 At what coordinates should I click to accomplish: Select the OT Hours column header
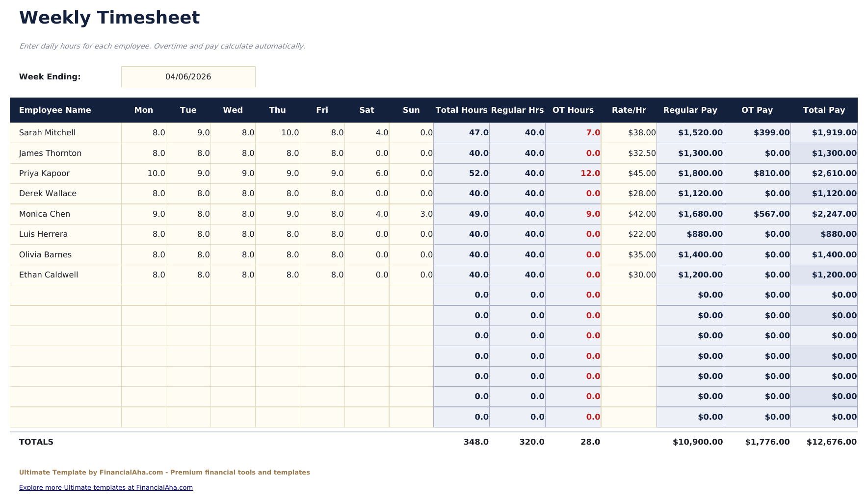point(573,110)
